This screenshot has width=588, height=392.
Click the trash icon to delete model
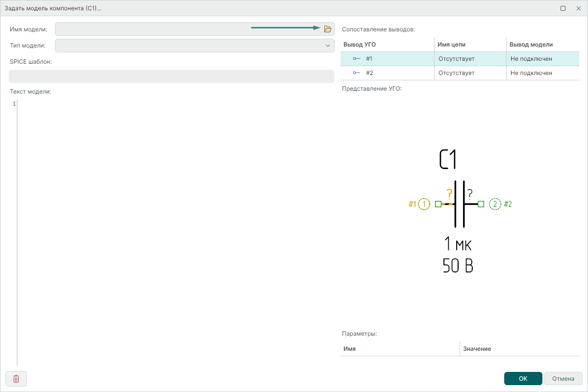pos(16,379)
